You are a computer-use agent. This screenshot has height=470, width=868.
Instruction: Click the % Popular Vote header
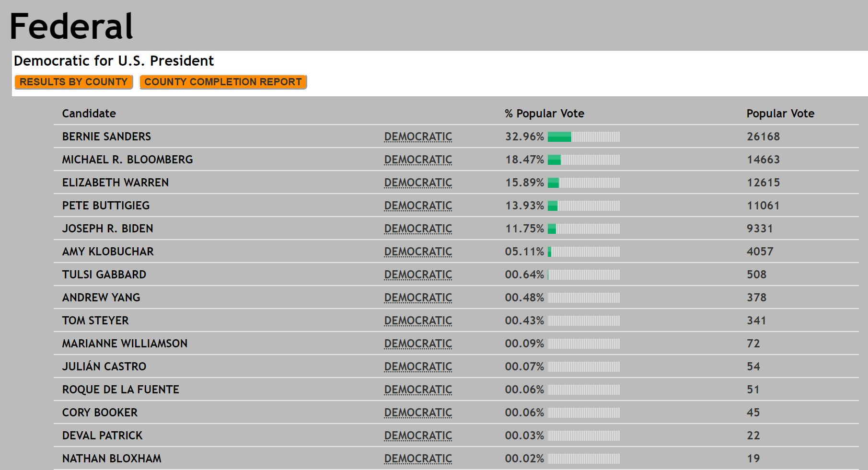click(544, 114)
